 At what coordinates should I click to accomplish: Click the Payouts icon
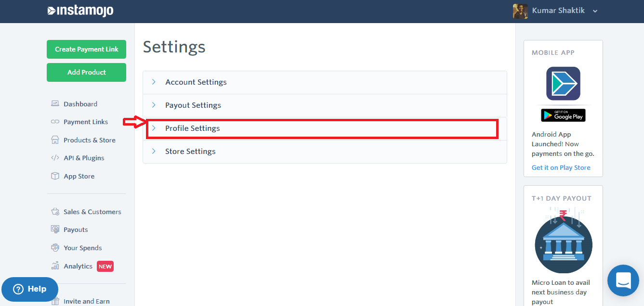click(55, 229)
